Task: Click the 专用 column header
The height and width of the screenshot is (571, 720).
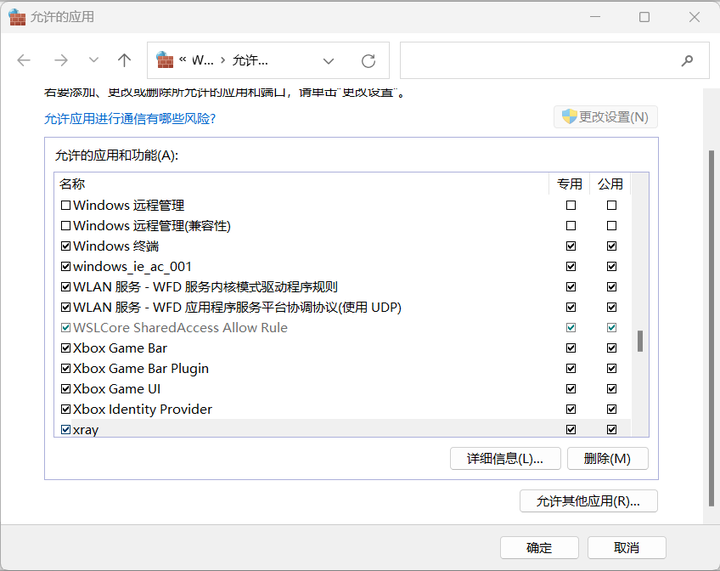Action: (x=569, y=184)
